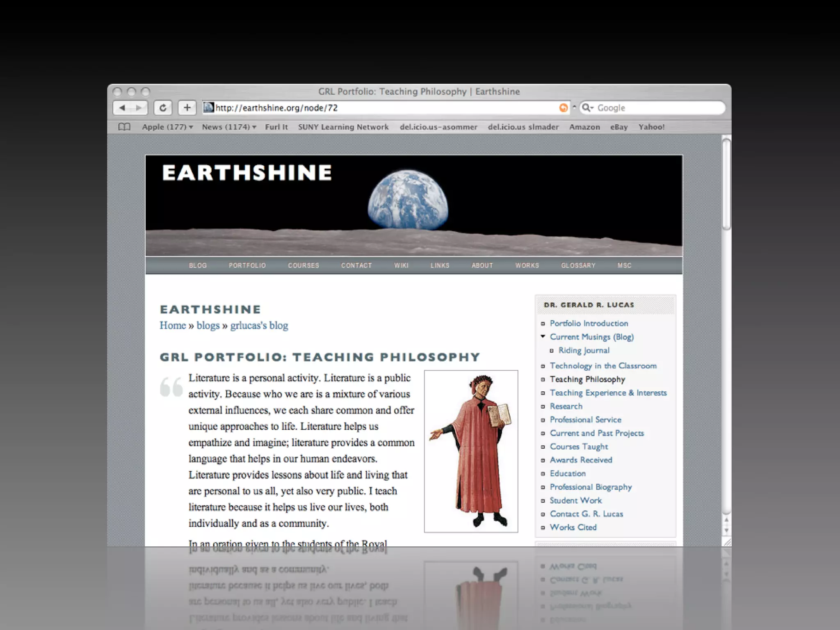
Task: Add a bookmark with the plus button
Action: 187,108
